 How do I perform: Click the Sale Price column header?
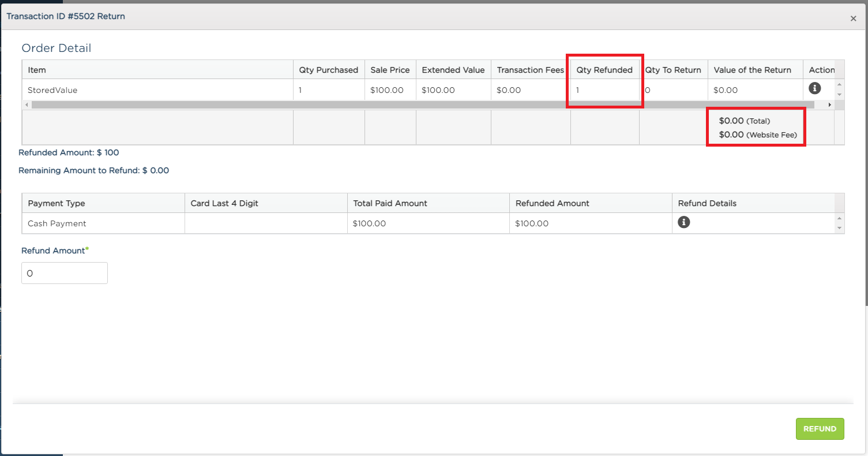(390, 70)
